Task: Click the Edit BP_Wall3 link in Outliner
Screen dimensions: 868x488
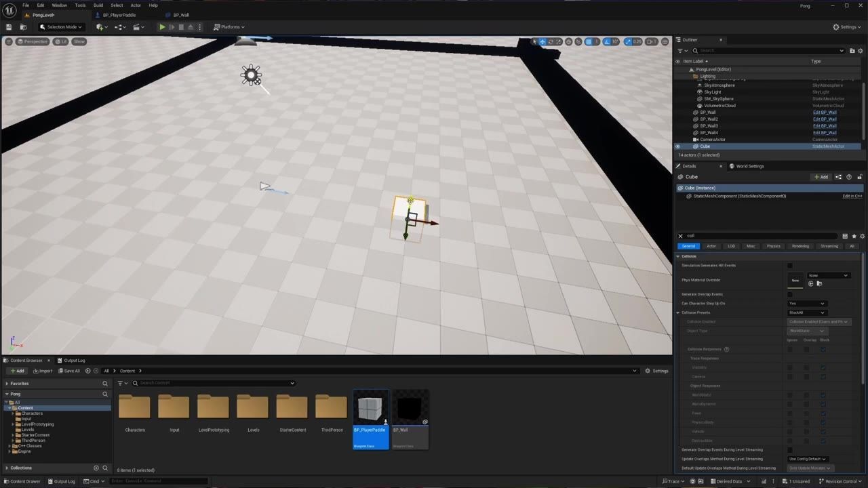Action: 825,126
